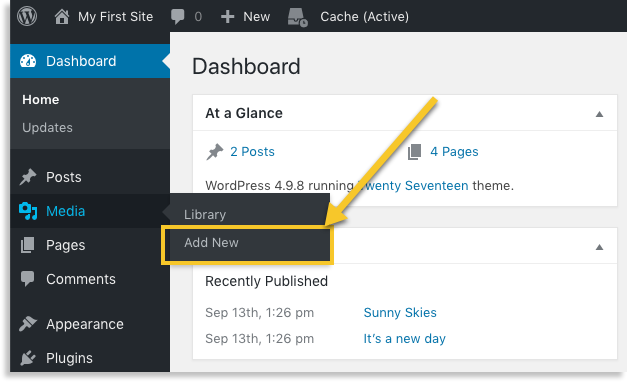Open the comments bubble icon in admin bar
Screen dimensions: 627x382
178,17
